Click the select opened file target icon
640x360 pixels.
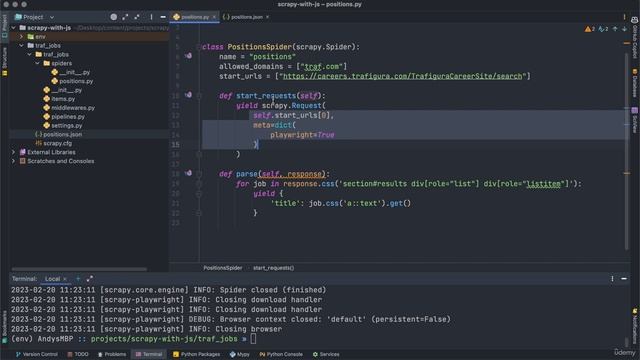click(x=113, y=17)
